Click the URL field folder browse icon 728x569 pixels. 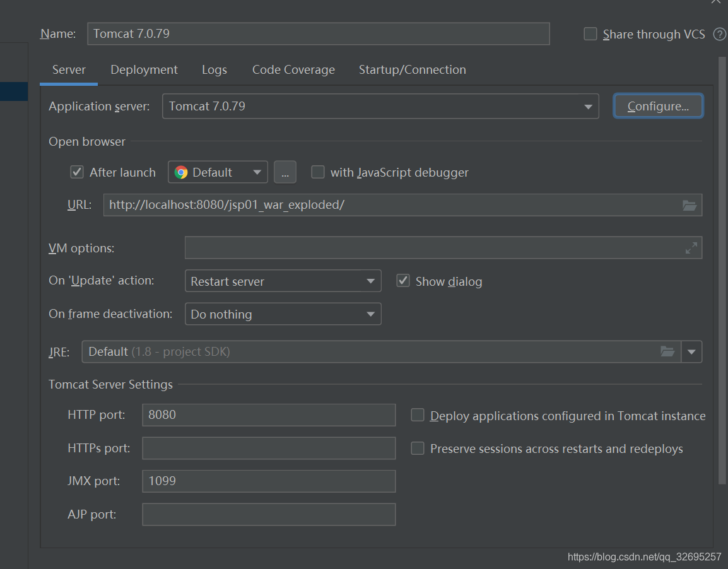point(690,205)
